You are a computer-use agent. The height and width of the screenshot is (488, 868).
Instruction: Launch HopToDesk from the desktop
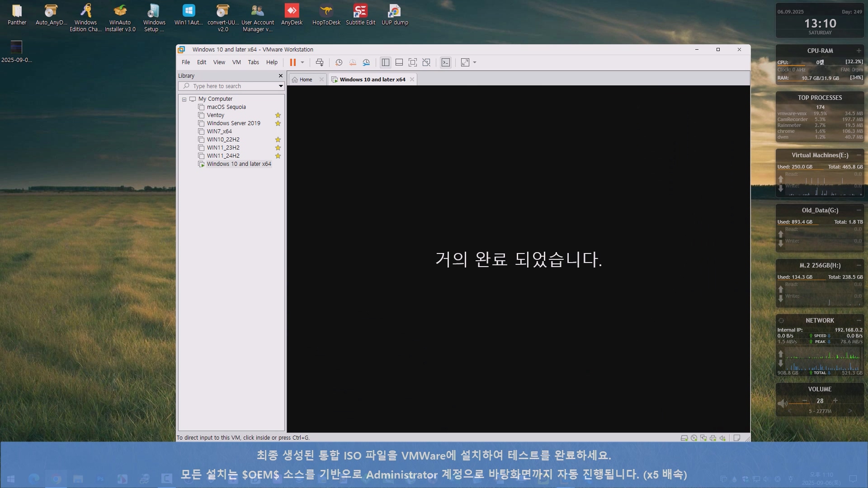tap(326, 14)
